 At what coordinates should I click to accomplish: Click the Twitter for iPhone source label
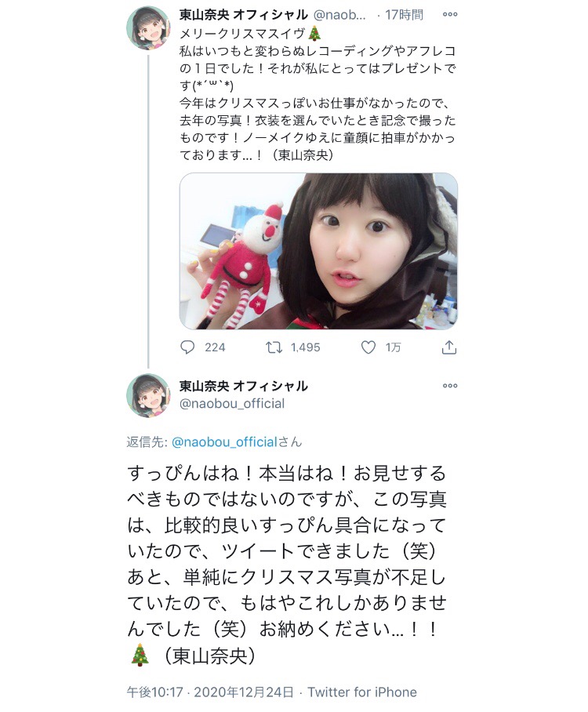(362, 692)
